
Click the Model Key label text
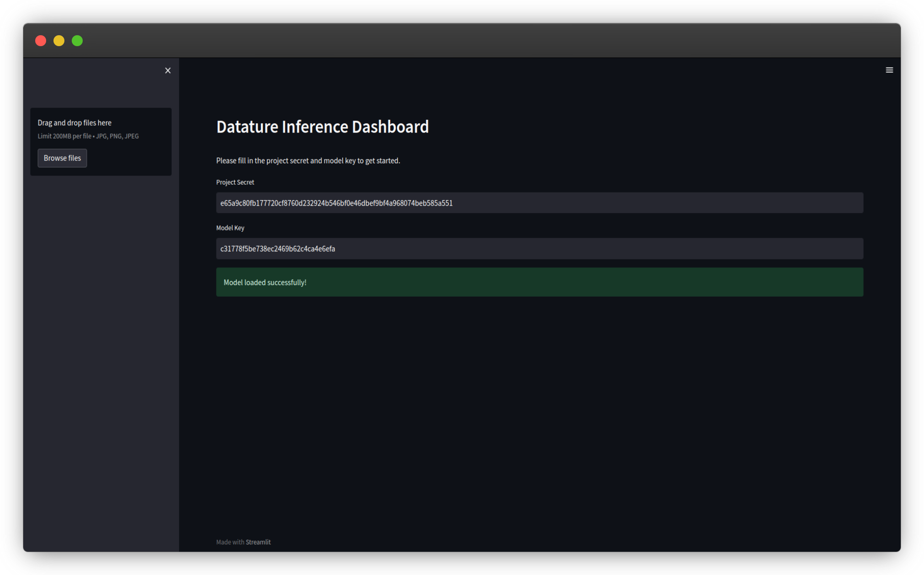point(230,228)
